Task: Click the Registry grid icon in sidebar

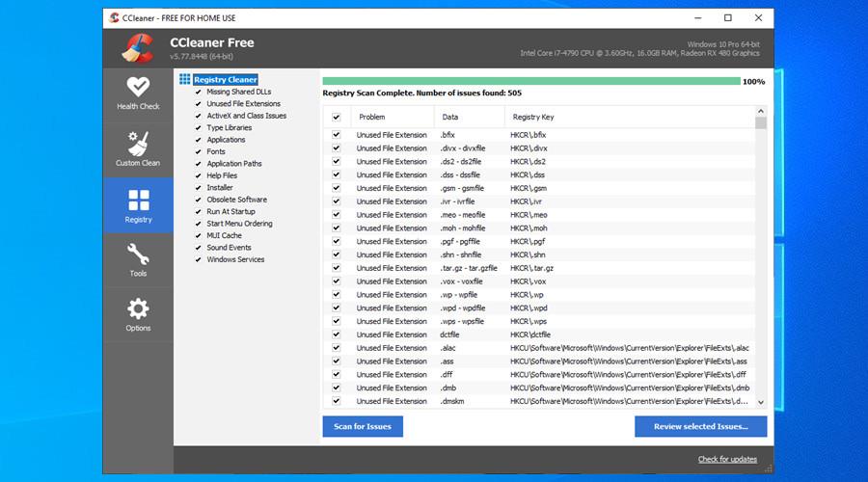Action: (x=138, y=201)
